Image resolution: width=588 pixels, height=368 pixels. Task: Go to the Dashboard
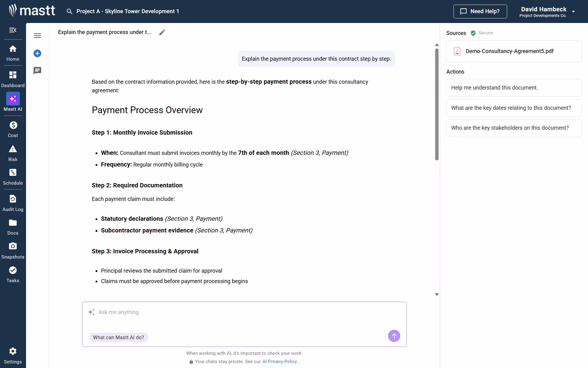[x=13, y=78]
